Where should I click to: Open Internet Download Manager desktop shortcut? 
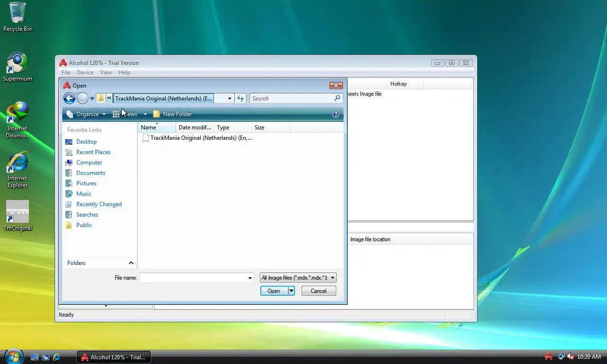pos(17,119)
